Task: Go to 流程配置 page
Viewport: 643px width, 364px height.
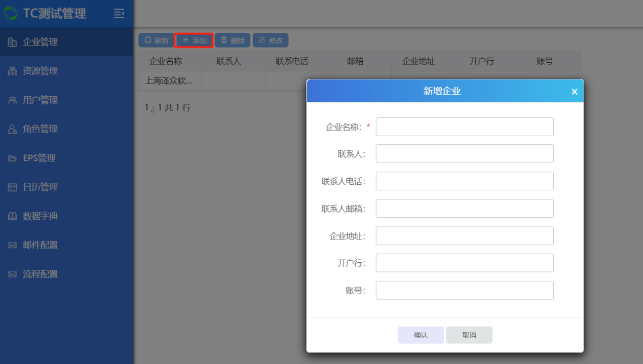Action: (41, 274)
